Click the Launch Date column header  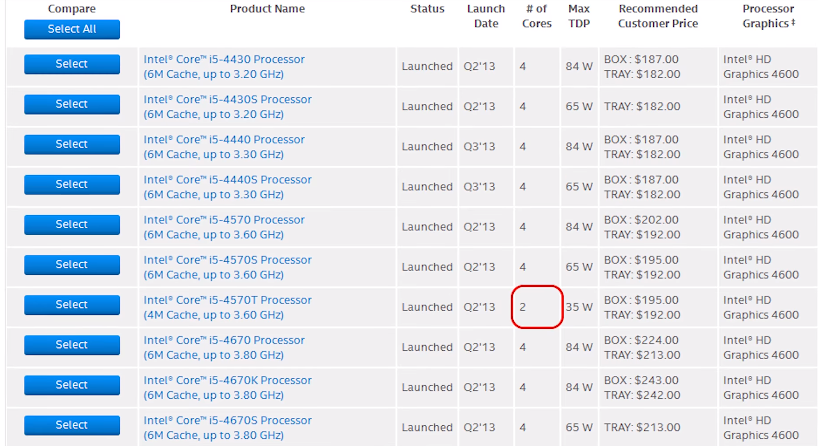click(x=486, y=16)
